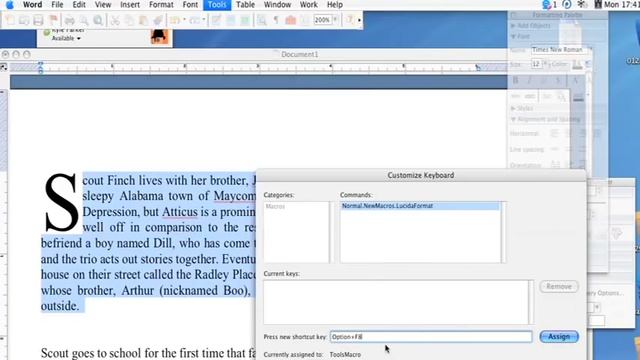The image size is (640, 360).
Task: Open the Work menu
Action: coord(309,5)
